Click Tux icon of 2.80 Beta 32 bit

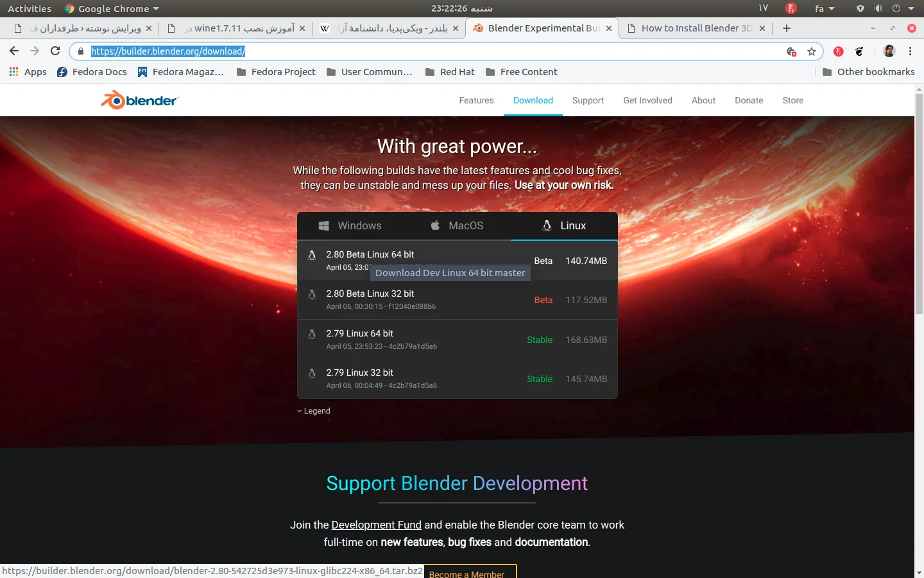pos(312,295)
